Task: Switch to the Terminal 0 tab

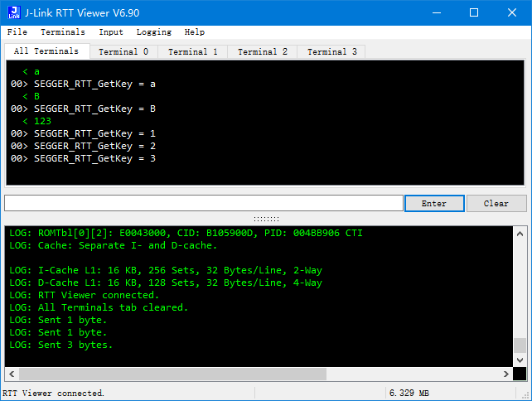Action: pos(123,52)
